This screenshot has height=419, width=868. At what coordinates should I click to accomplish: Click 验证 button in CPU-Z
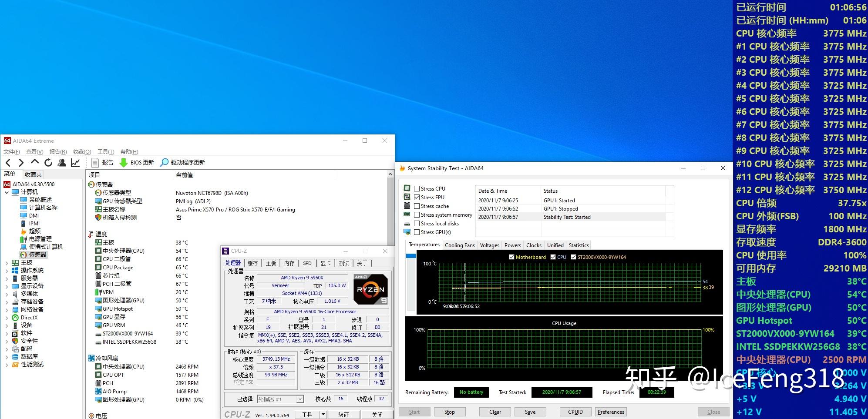[x=343, y=415]
